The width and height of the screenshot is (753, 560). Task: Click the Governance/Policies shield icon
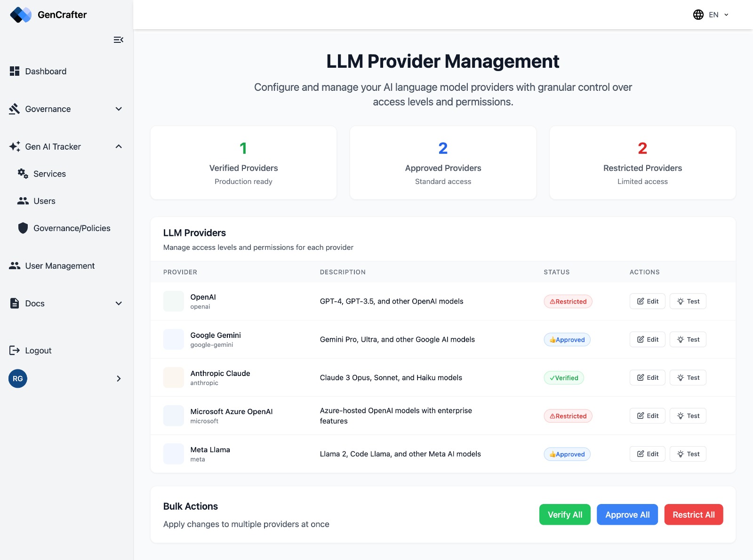click(x=23, y=228)
